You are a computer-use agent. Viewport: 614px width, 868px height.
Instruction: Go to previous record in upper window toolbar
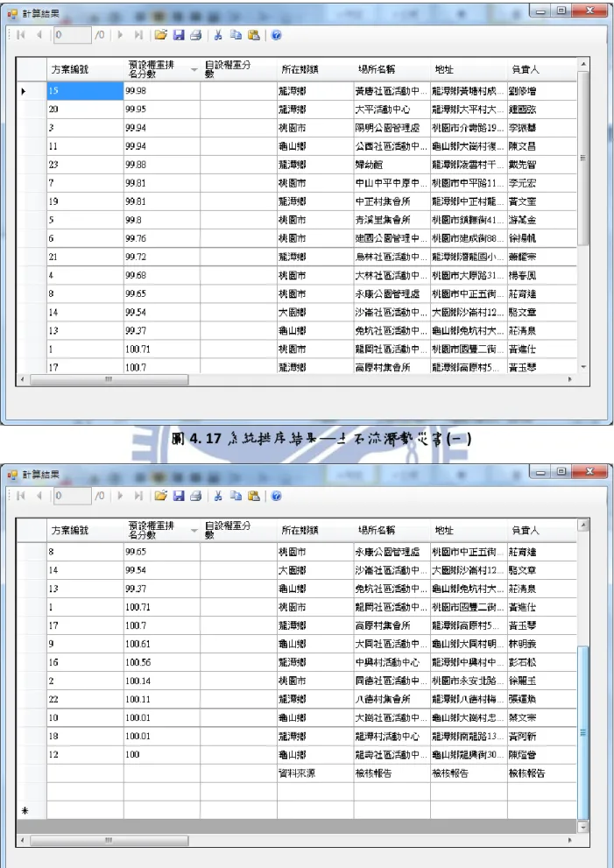click(x=39, y=35)
